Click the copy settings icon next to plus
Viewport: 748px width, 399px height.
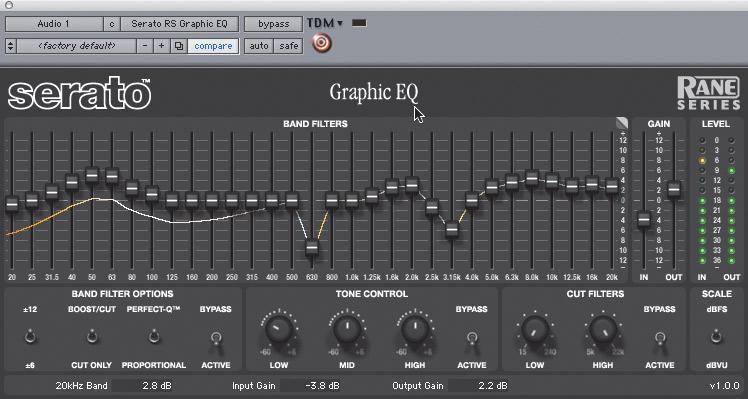(179, 46)
